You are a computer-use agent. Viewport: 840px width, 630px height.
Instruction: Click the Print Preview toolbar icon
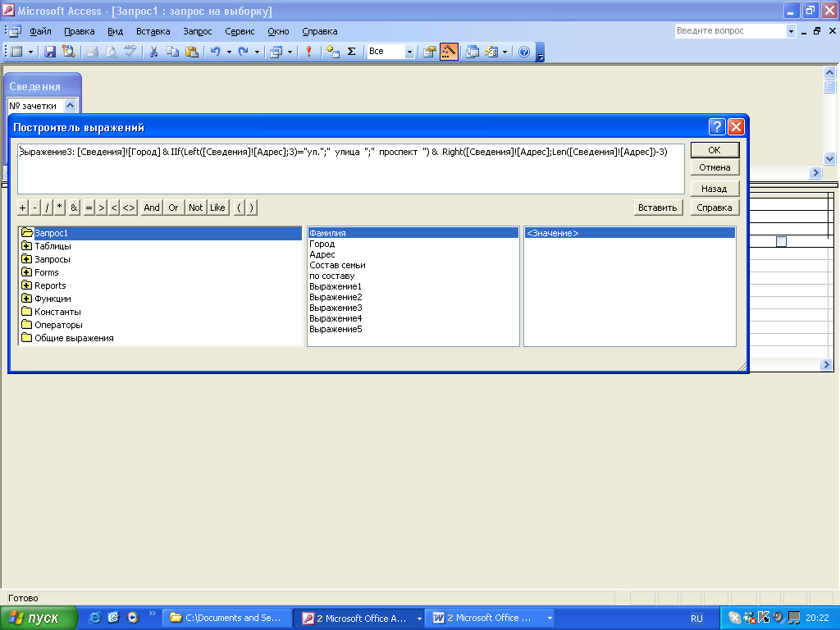click(x=111, y=52)
